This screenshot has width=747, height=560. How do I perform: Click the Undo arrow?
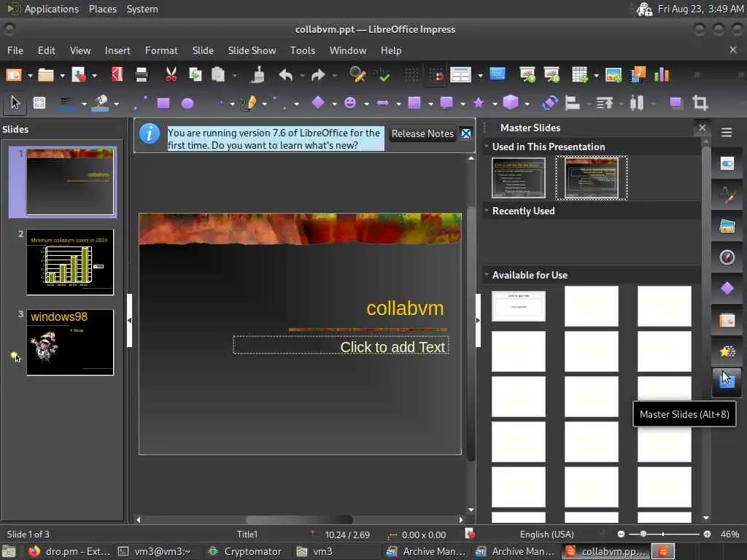285,75
